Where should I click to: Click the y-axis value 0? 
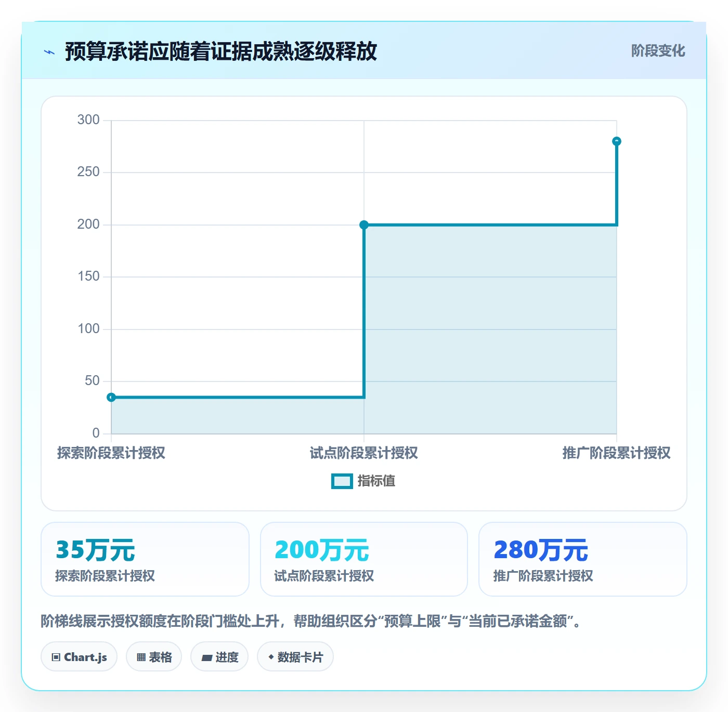click(96, 433)
